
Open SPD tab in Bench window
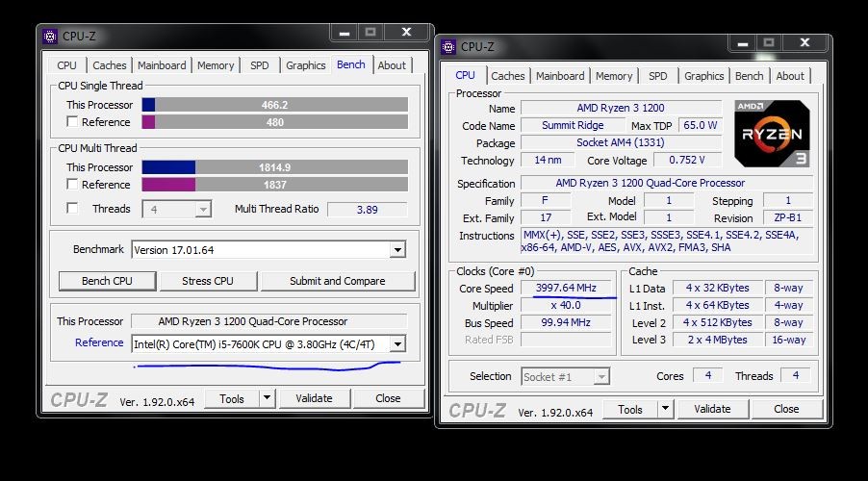(259, 65)
